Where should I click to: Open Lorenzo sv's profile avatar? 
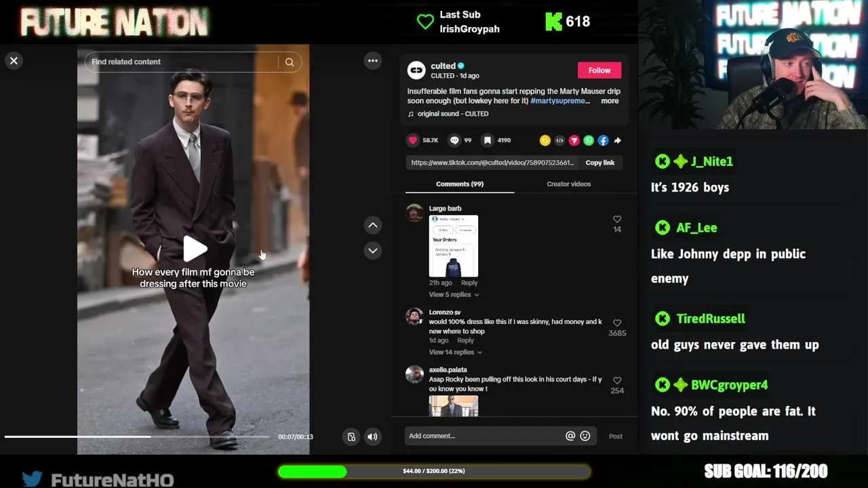tap(414, 317)
